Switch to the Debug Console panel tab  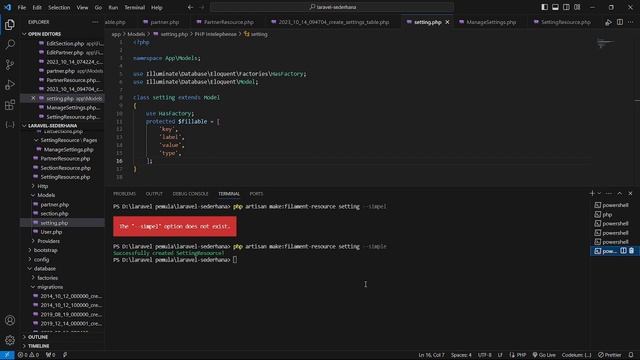(x=190, y=194)
